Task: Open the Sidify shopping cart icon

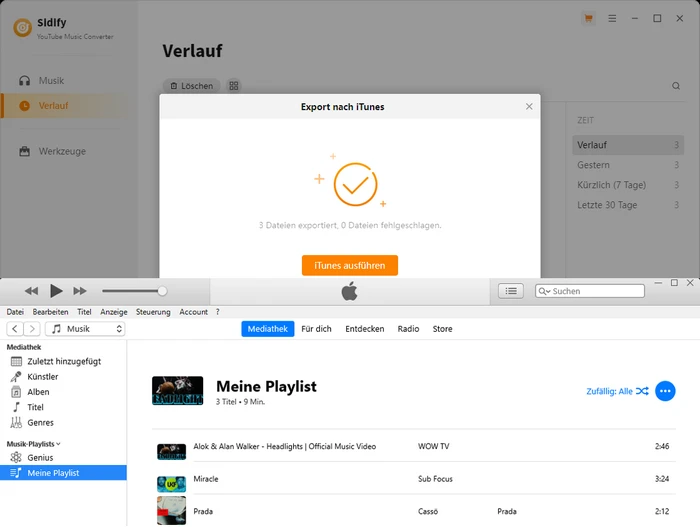Action: click(588, 18)
